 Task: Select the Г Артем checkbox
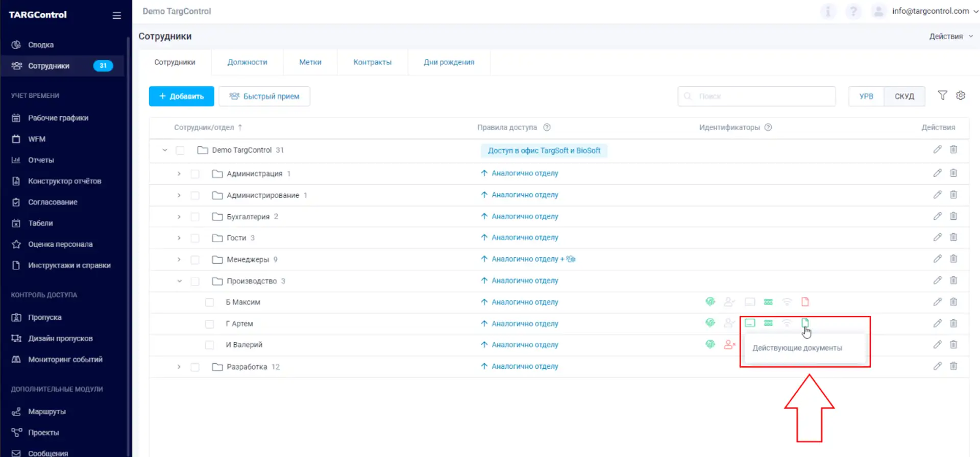[209, 324]
